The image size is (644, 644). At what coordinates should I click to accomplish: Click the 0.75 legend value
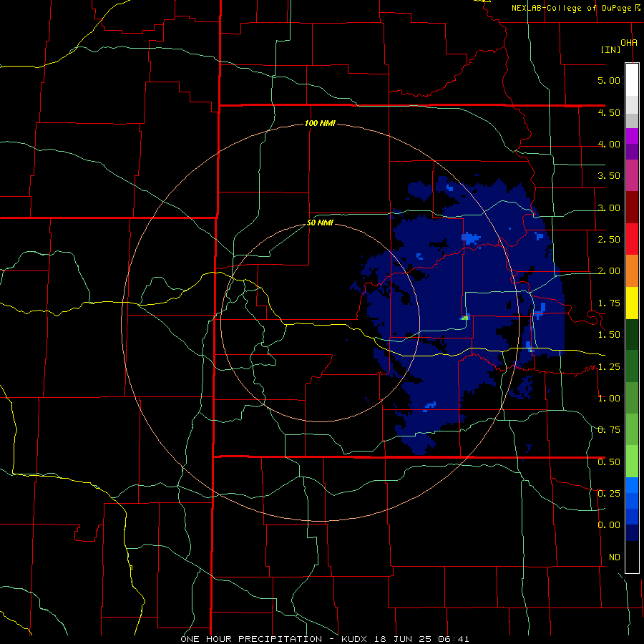(609, 430)
